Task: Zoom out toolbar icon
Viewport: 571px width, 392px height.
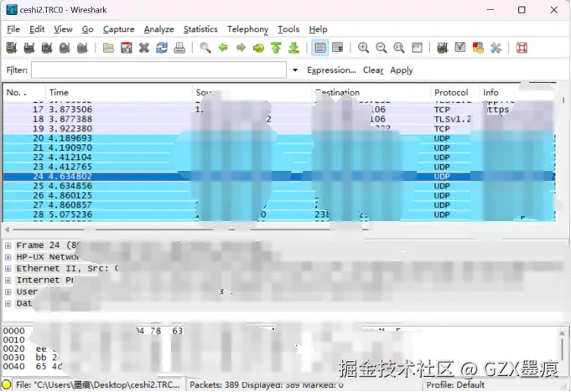Action: [x=382, y=48]
